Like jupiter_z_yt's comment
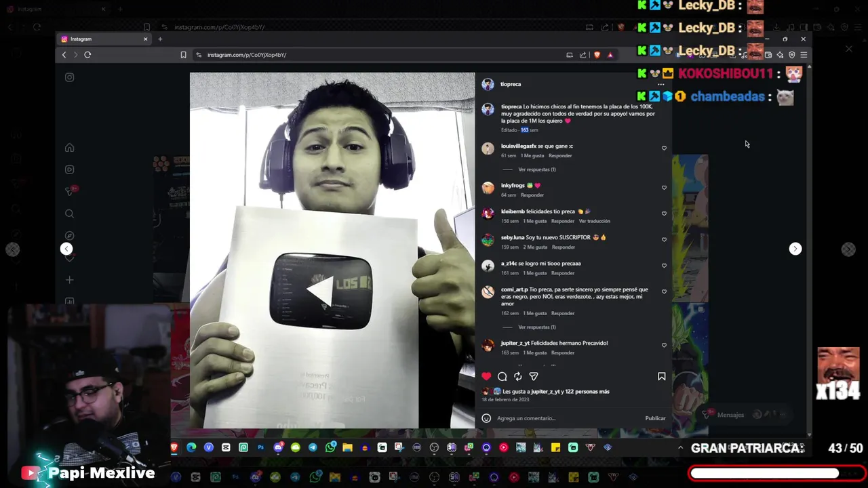 [x=664, y=345]
